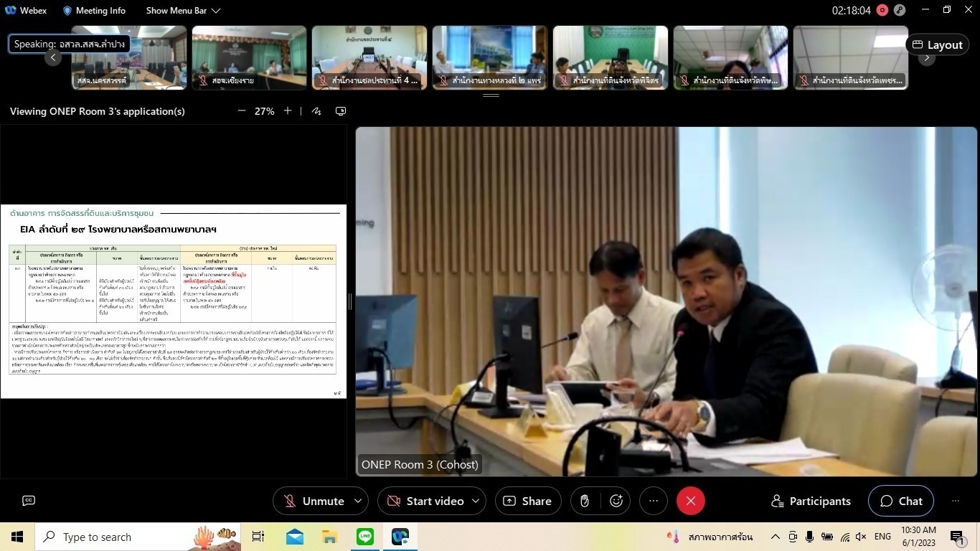980x551 pixels.
Task: Zoom out shared content with minus icon
Action: click(x=242, y=111)
